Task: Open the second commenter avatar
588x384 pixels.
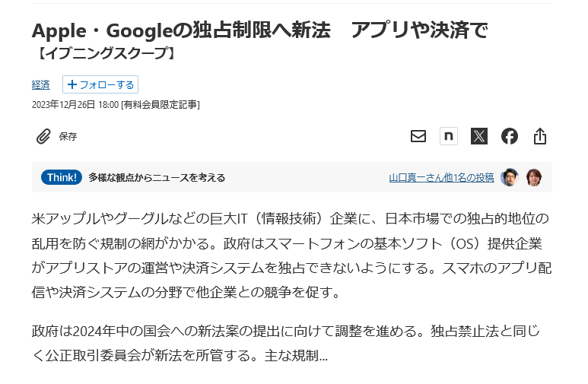Action: 534,177
